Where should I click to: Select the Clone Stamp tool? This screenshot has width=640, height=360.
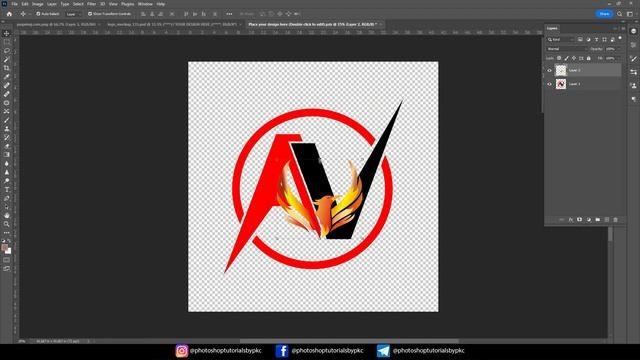pyautogui.click(x=7, y=129)
